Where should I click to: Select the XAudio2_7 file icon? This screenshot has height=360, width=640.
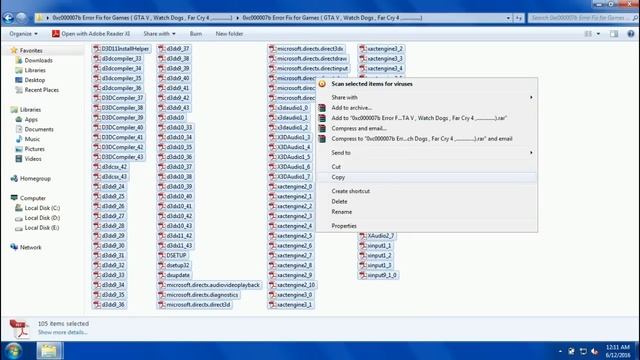pos(362,236)
